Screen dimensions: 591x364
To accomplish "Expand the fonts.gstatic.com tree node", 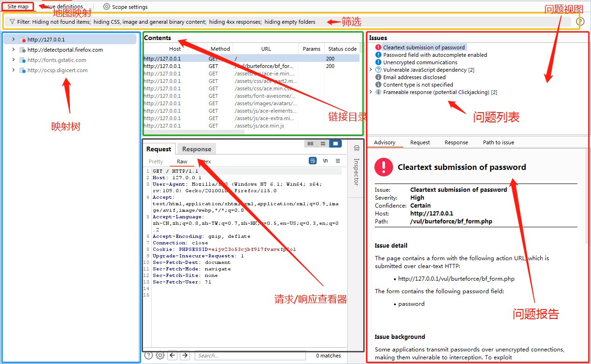I will tap(14, 60).
